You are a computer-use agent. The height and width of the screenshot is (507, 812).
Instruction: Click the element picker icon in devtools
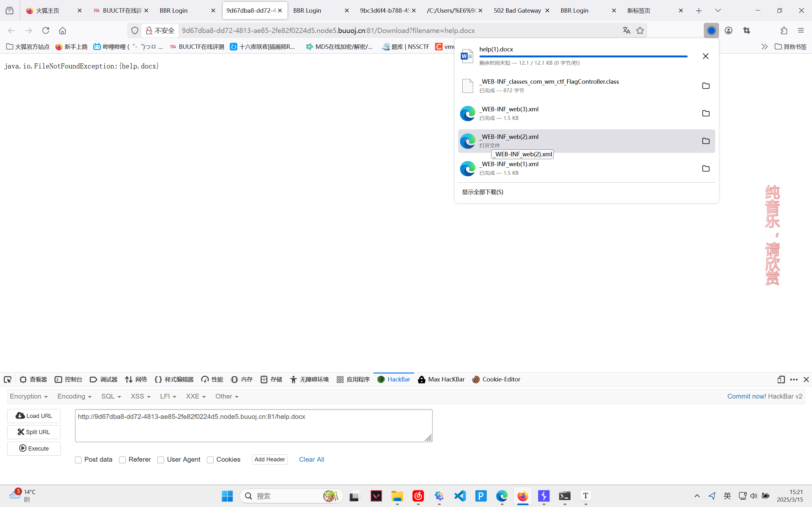click(x=7, y=380)
